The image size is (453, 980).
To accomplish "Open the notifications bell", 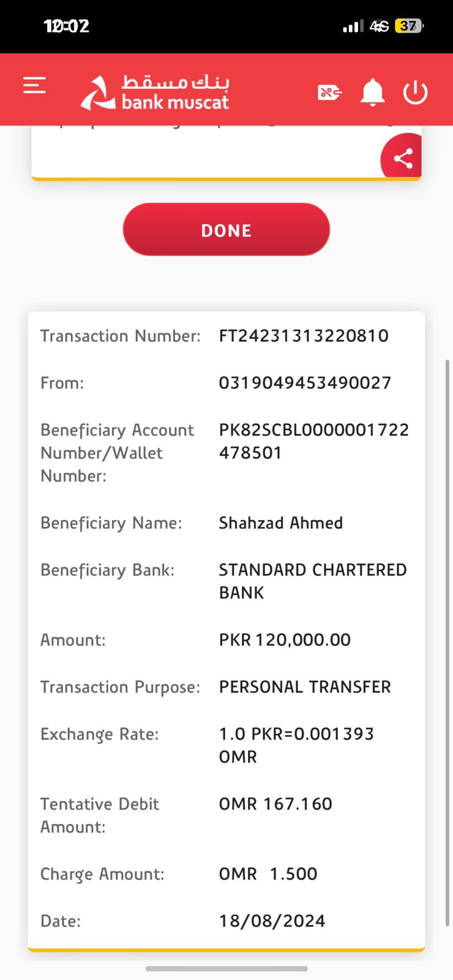I will point(372,92).
